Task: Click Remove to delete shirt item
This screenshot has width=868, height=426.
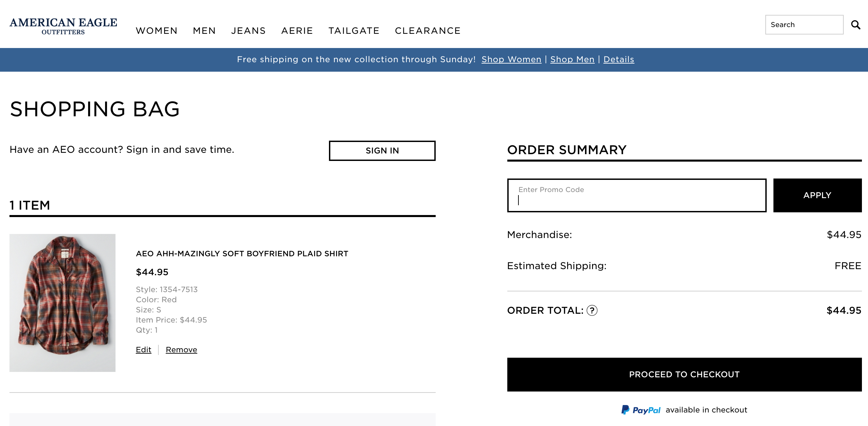Action: (182, 350)
